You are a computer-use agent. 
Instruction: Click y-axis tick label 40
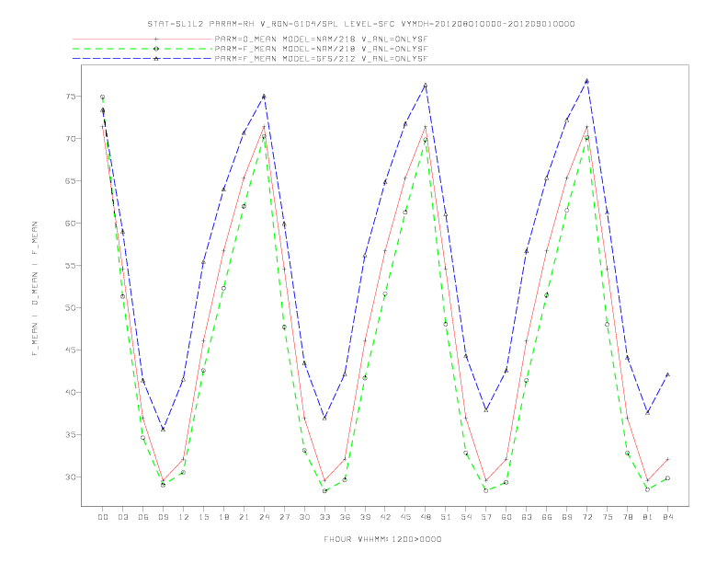[x=71, y=393]
